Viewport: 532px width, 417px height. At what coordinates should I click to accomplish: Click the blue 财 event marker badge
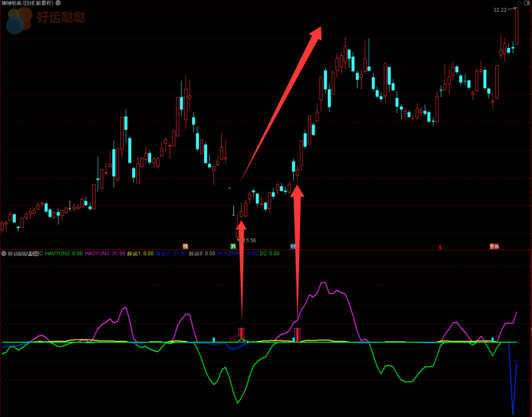click(293, 246)
